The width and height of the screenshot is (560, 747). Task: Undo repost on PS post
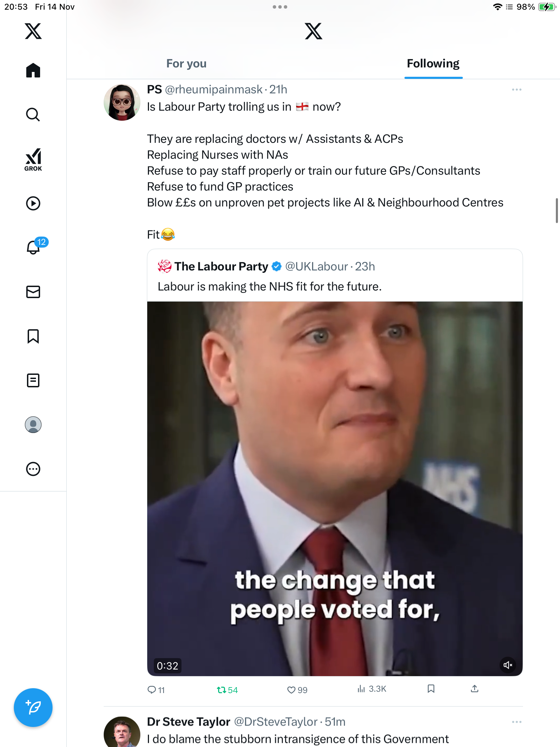(222, 690)
